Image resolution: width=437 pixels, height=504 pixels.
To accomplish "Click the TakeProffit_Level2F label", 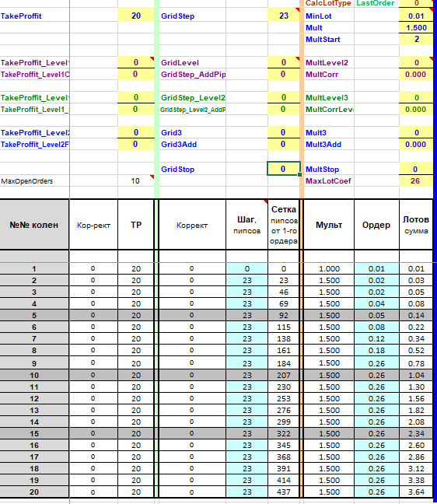I will [35, 145].
